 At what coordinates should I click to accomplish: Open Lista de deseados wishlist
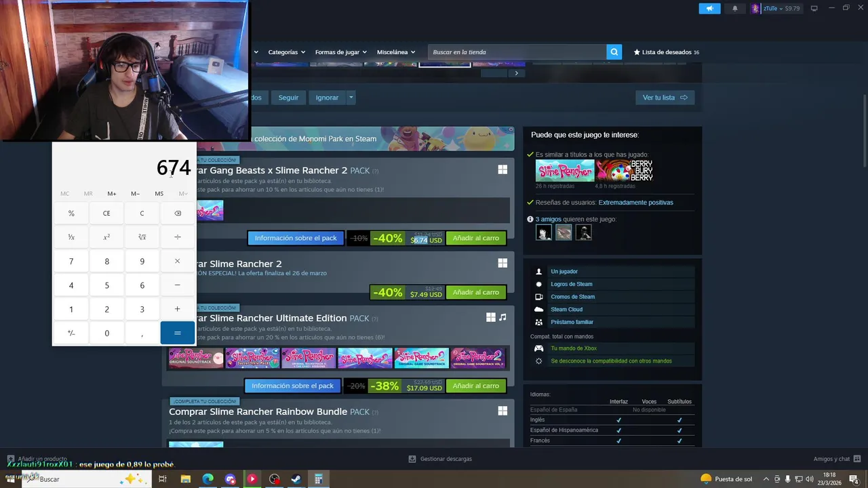pyautogui.click(x=666, y=52)
